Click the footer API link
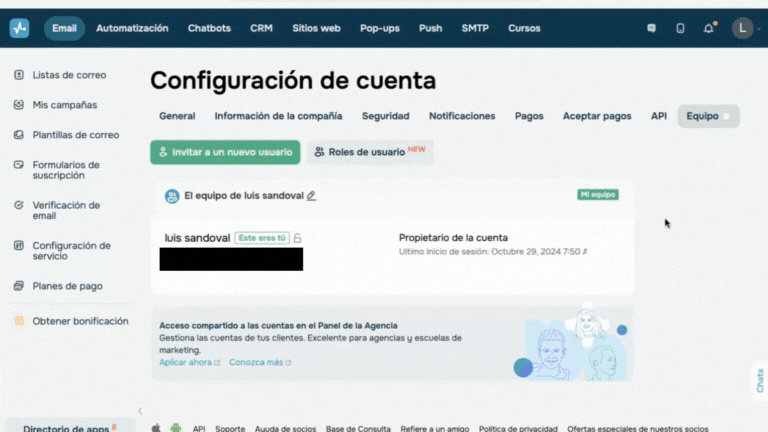The width and height of the screenshot is (768, 432). 199,429
